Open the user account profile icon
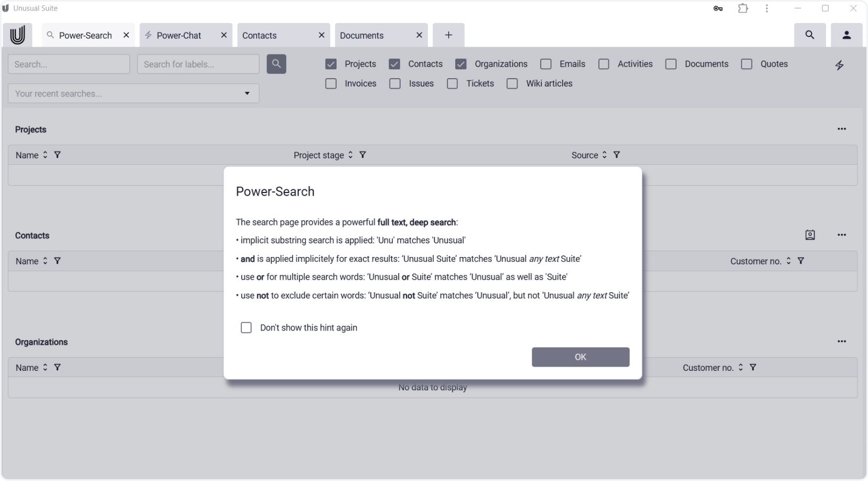The height and width of the screenshot is (481, 868). [846, 35]
